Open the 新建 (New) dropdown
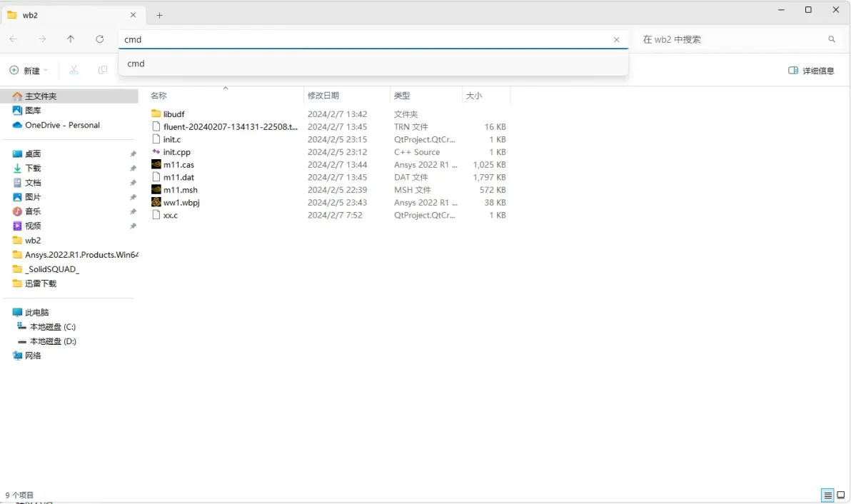Screen dimensions: 851x504 point(29,71)
